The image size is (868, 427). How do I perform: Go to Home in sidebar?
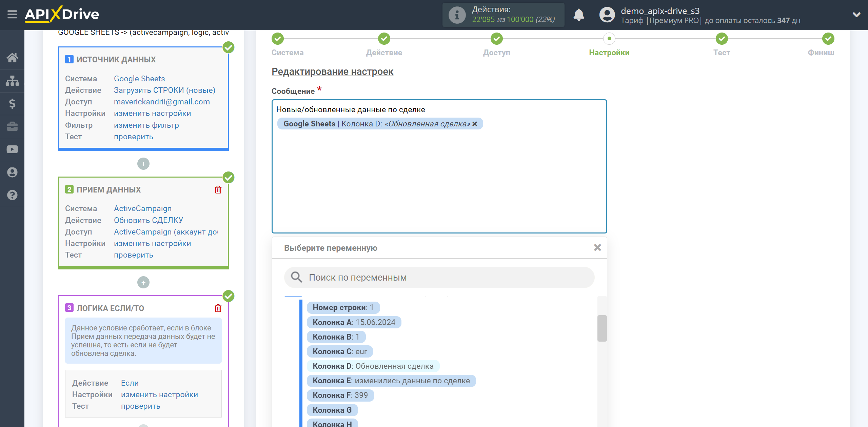tap(12, 58)
